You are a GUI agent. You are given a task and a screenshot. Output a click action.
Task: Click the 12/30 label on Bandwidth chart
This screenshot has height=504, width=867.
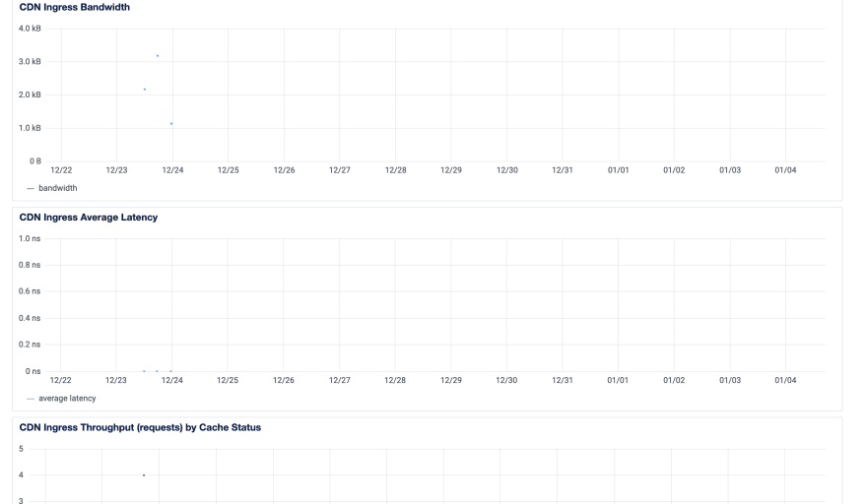pyautogui.click(x=507, y=170)
